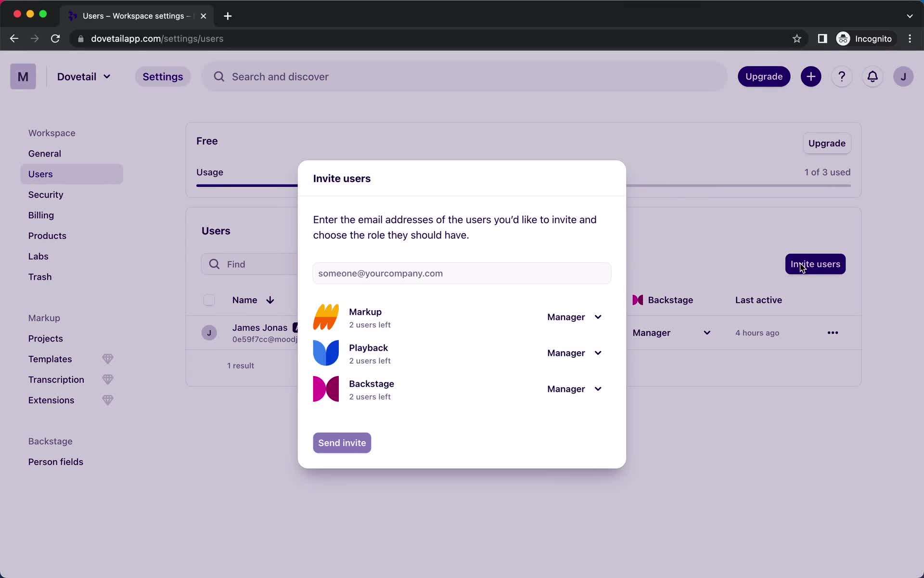Viewport: 924px width, 578px height.
Task: Expand the Manager role dropdown for Playback
Action: (574, 353)
